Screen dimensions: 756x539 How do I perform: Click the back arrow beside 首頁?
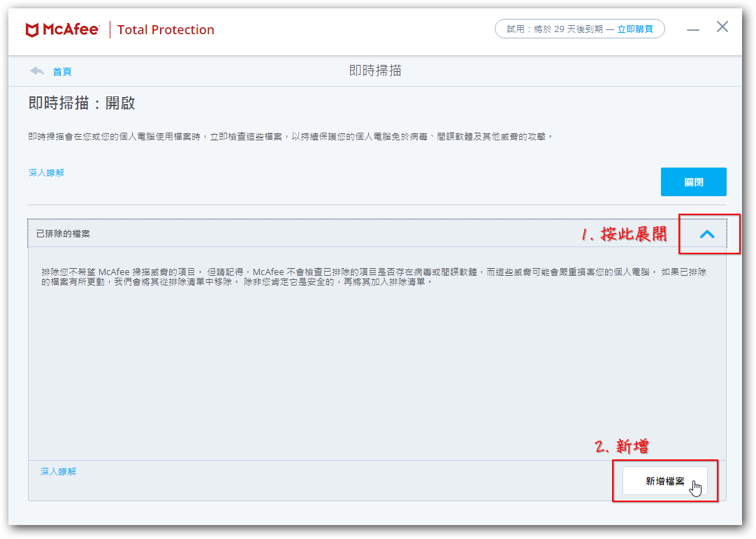point(37,71)
